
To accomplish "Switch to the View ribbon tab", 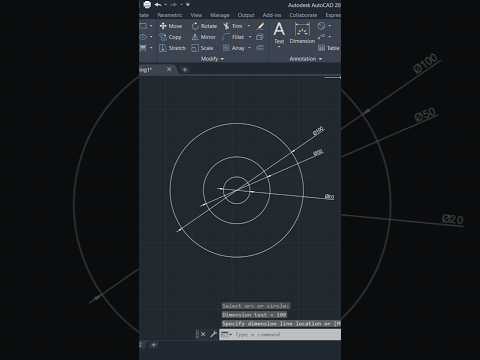I will click(x=196, y=15).
